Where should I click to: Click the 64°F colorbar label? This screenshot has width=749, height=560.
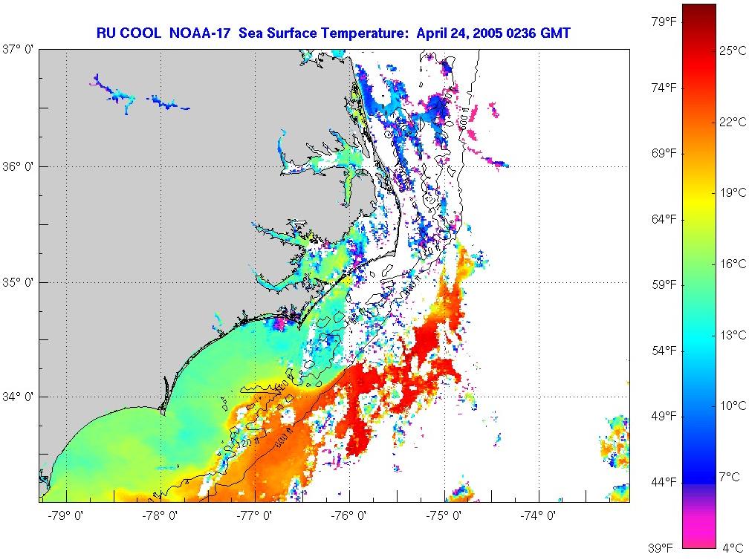tap(664, 219)
